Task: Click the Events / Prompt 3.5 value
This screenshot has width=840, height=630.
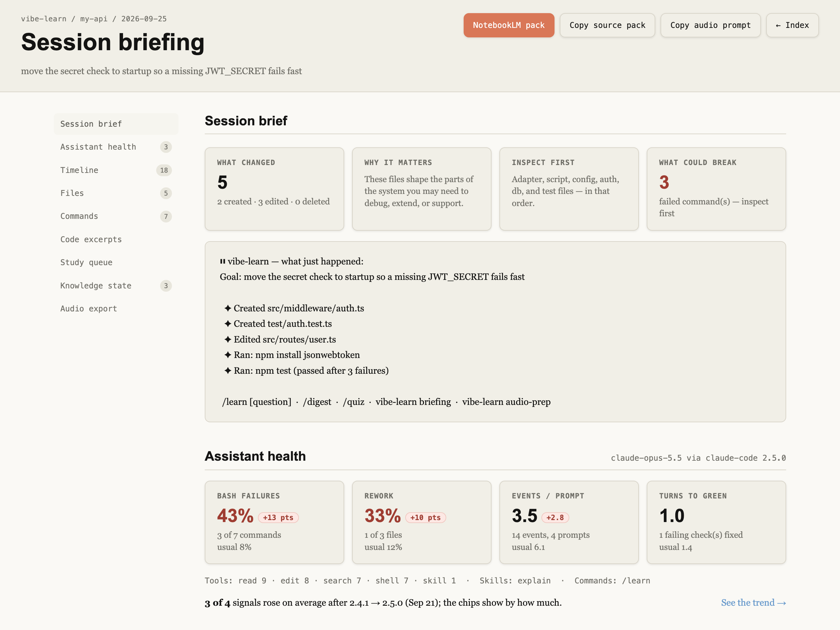Action: (524, 516)
